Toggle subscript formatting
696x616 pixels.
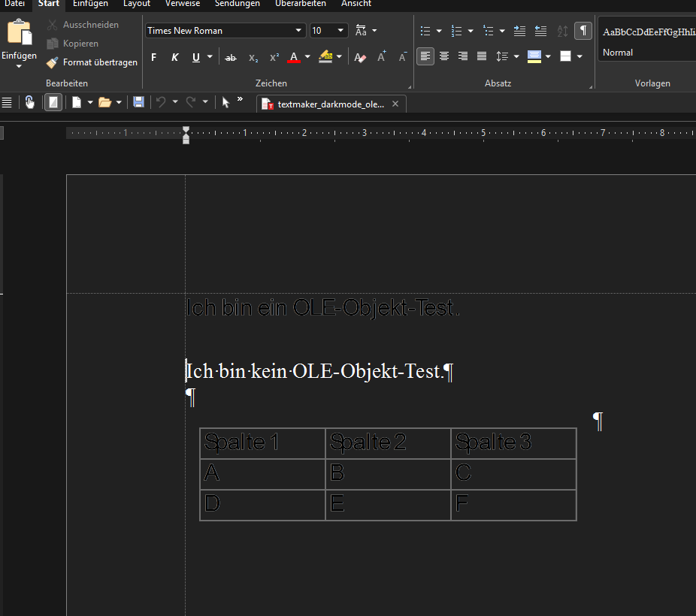pyautogui.click(x=253, y=58)
